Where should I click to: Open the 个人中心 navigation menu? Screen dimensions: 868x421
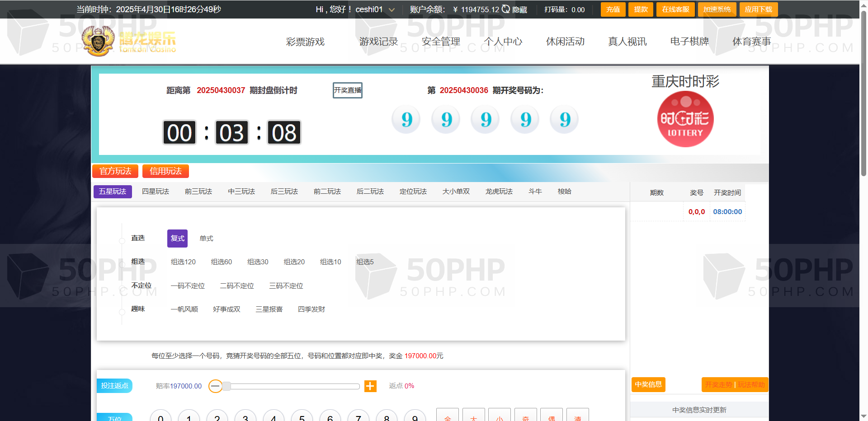coord(503,42)
